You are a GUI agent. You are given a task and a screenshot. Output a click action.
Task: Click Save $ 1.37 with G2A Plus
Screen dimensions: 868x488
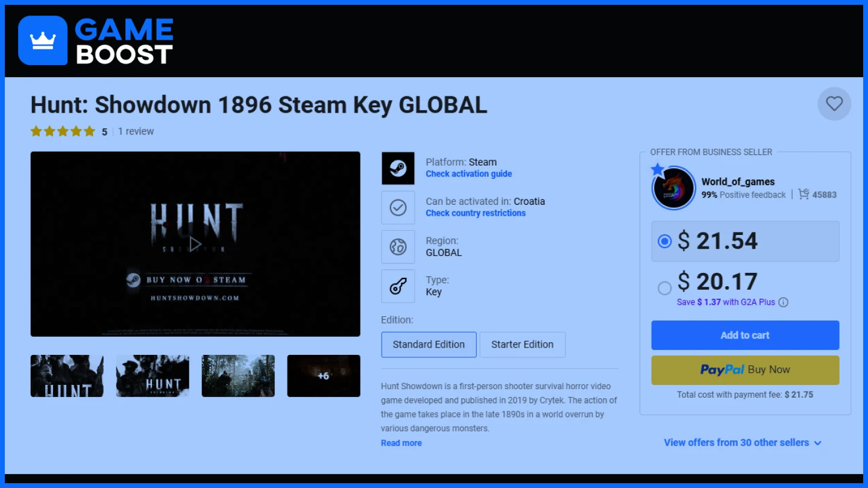pyautogui.click(x=726, y=302)
